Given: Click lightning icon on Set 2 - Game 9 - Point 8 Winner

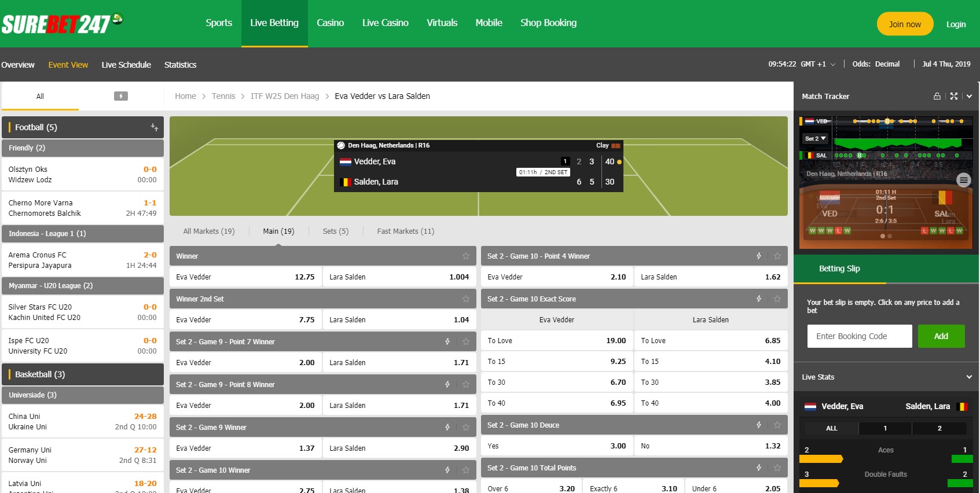Looking at the screenshot, I should tap(447, 384).
